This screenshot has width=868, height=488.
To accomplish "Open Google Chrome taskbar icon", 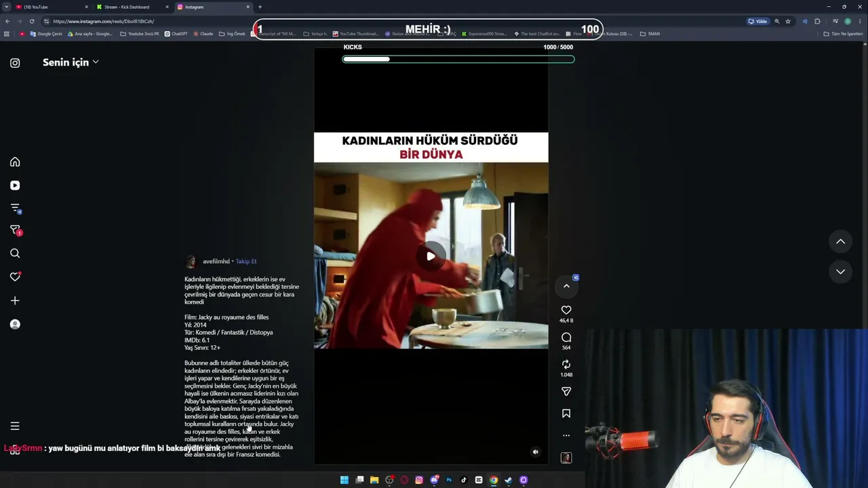I will pyautogui.click(x=494, y=480).
